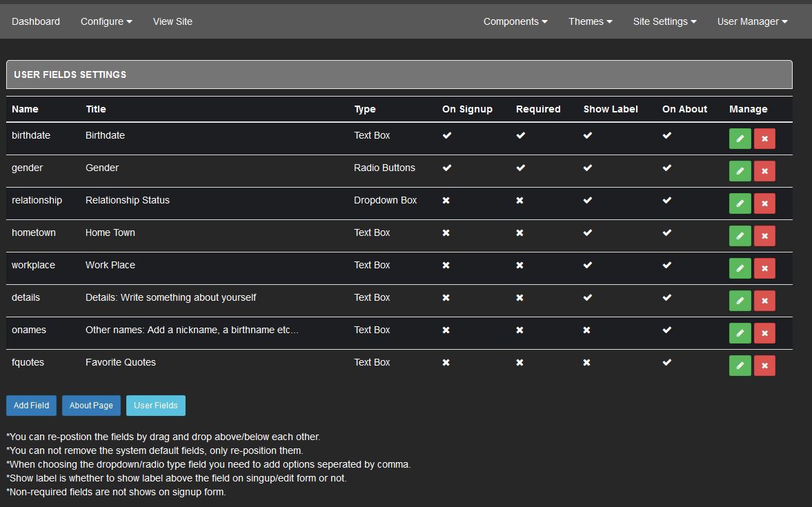
Task: Delete the details field row
Action: click(764, 301)
